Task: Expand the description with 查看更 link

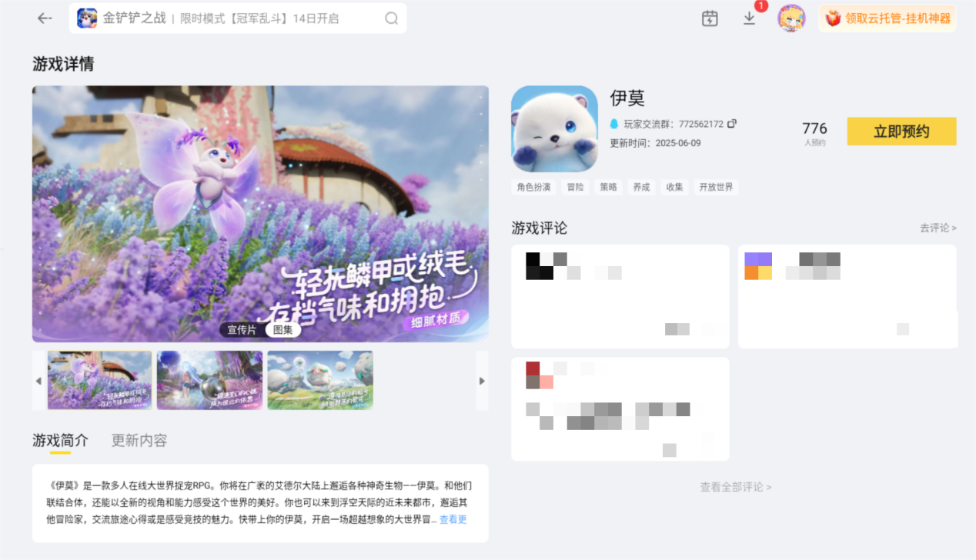Action: [453, 519]
